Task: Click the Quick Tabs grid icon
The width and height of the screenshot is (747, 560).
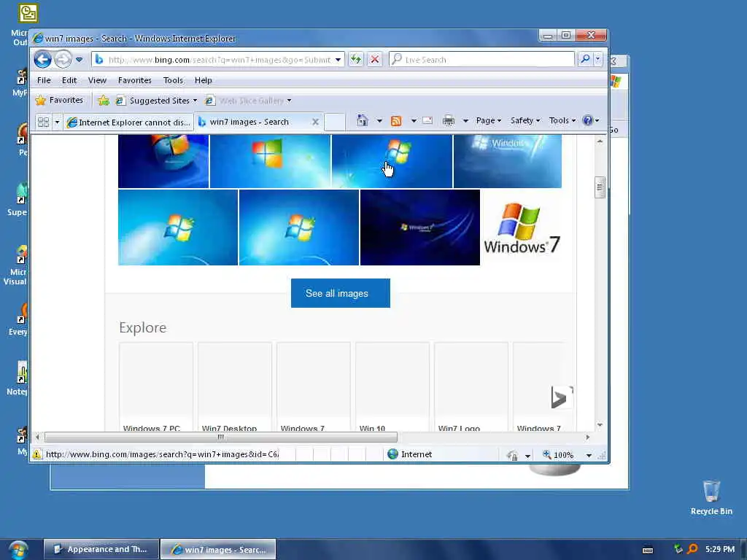Action: (43, 122)
